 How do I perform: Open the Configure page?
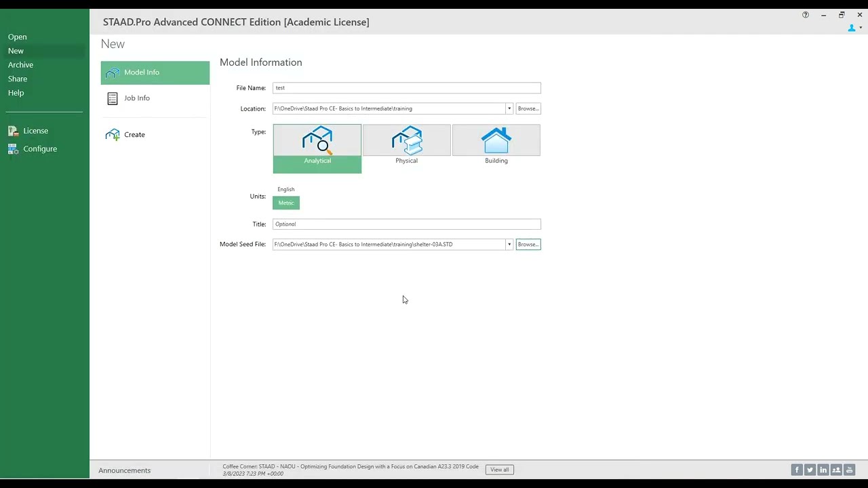(40, 149)
